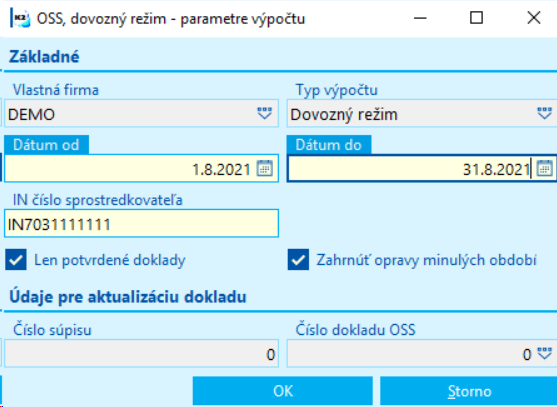Open the Číslo dokladu OSS lookup arrow
Screen dimensions: 557x407
click(x=544, y=353)
